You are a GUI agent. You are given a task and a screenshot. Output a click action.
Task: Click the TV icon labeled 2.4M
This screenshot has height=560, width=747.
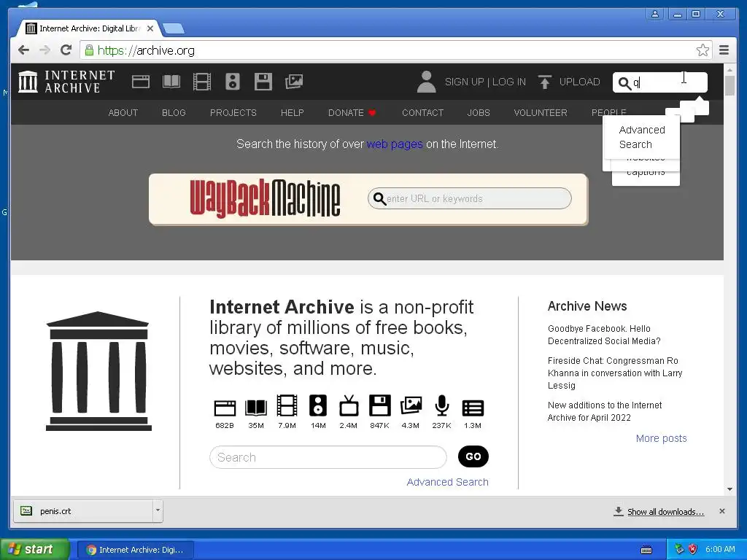349,405
